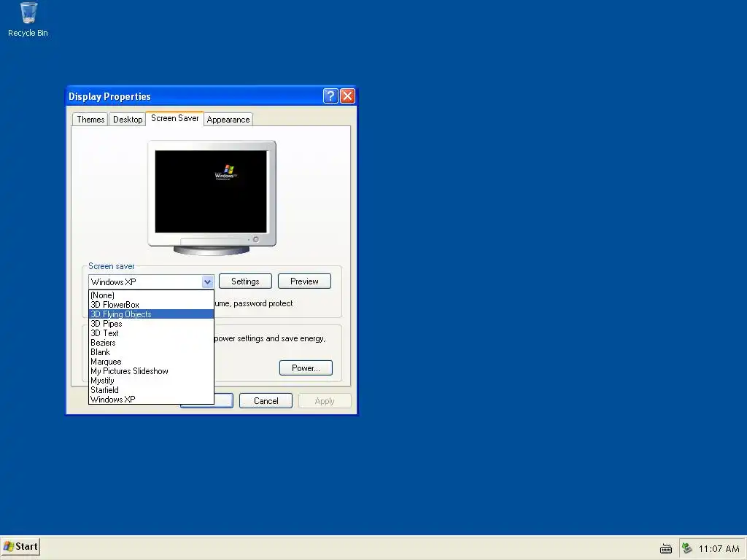Choose Blank screen saver
Image resolution: width=747 pixels, height=560 pixels.
click(x=151, y=352)
